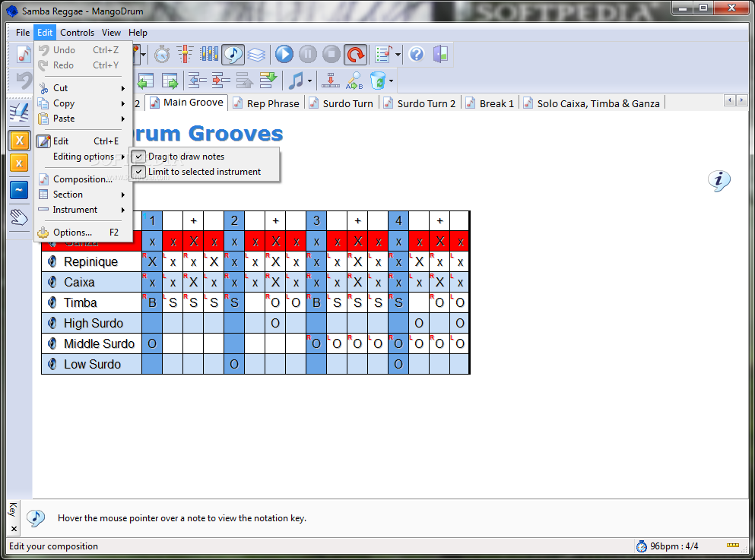Screen dimensions: 755x560
Task: Expand the Copy submenu
Action: (83, 103)
